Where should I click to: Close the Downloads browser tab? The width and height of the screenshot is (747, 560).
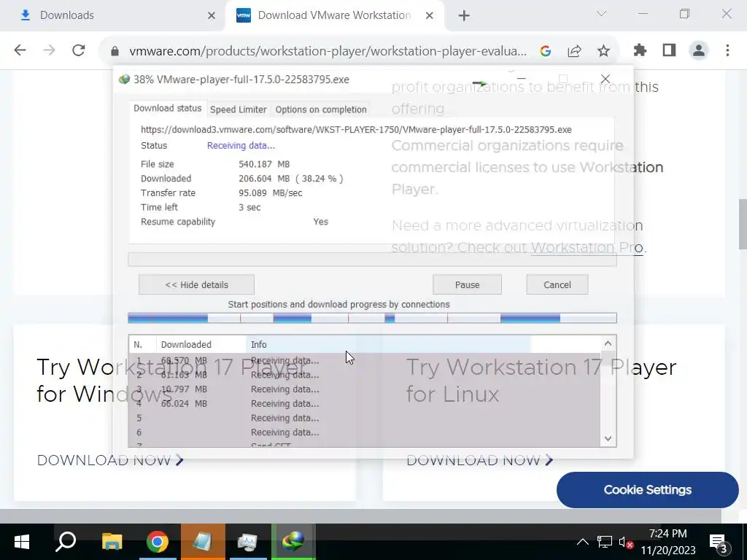pyautogui.click(x=212, y=16)
